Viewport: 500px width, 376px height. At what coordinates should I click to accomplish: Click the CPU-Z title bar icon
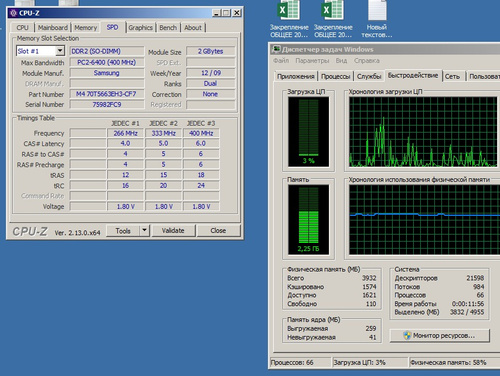point(13,13)
